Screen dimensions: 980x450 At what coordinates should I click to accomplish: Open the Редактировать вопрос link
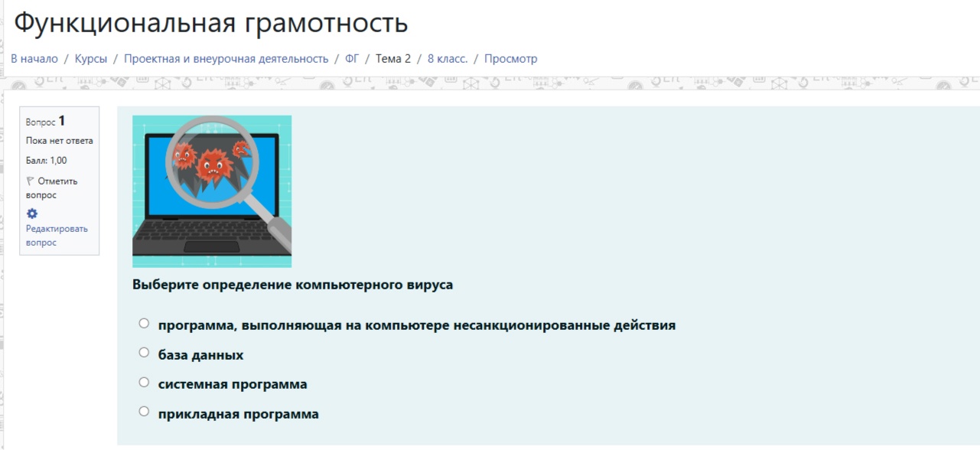coord(57,236)
